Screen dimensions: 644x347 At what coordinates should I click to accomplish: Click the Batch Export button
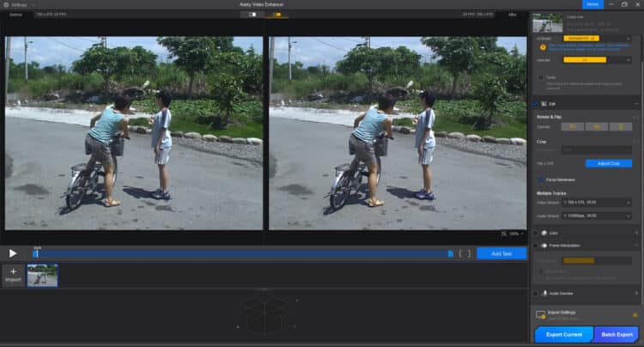point(617,335)
